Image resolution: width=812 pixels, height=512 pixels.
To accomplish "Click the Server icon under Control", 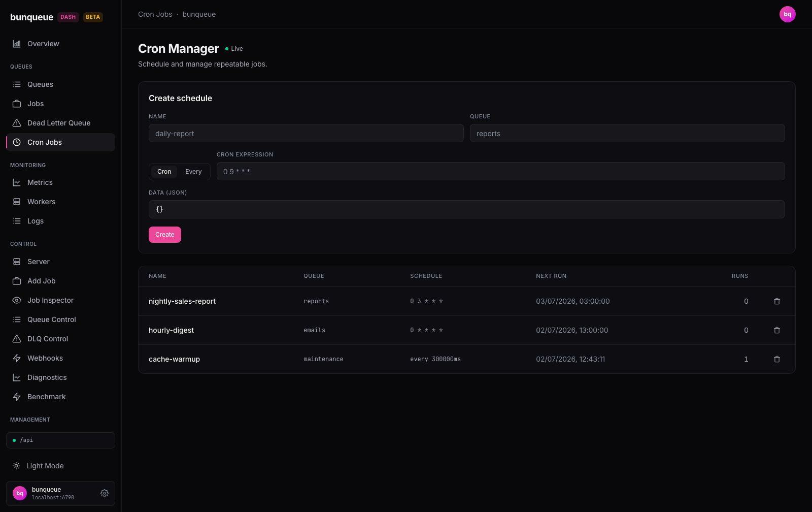I will coord(17,262).
